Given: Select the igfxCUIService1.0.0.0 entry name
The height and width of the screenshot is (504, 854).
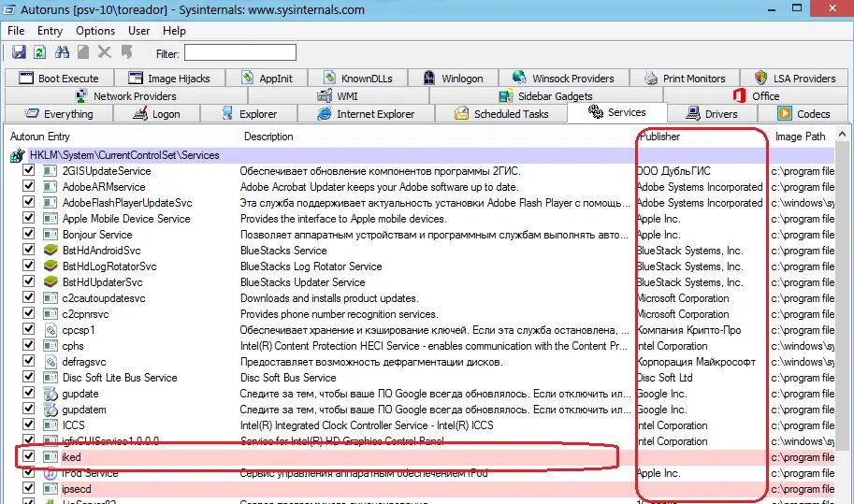Looking at the screenshot, I should coord(110,440).
